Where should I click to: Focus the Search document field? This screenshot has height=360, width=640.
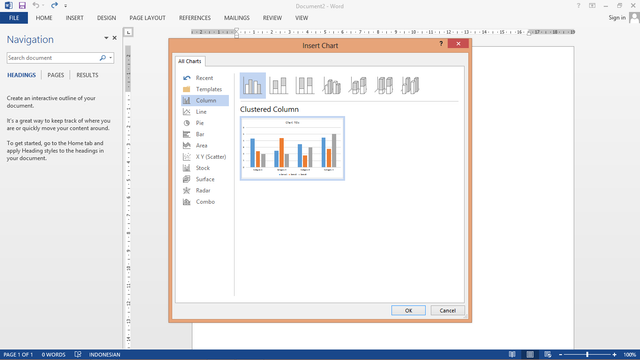(52, 58)
